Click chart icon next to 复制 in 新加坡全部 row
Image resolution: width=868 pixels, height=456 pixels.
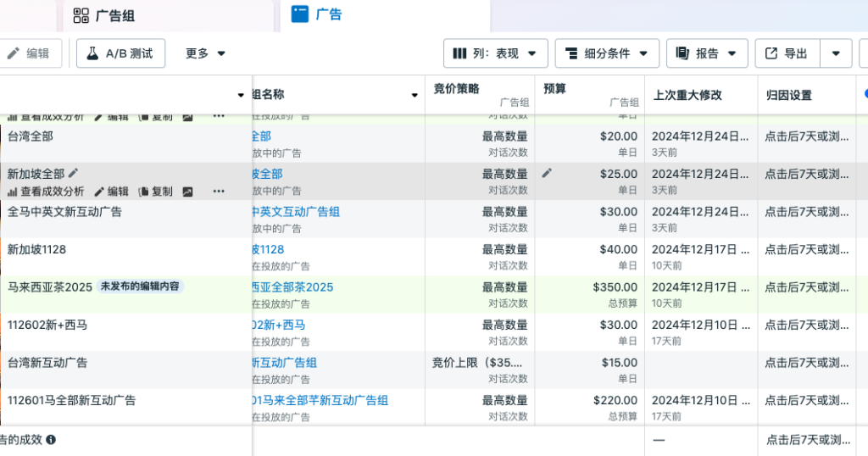click(187, 192)
